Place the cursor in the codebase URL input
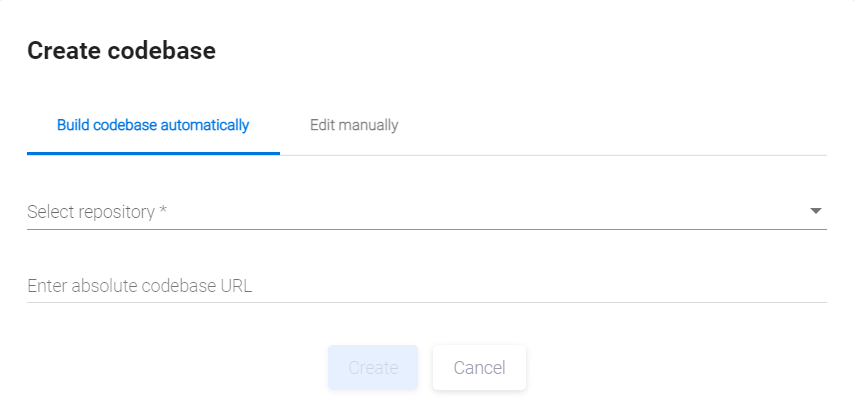The width and height of the screenshot is (854, 406). tap(426, 286)
